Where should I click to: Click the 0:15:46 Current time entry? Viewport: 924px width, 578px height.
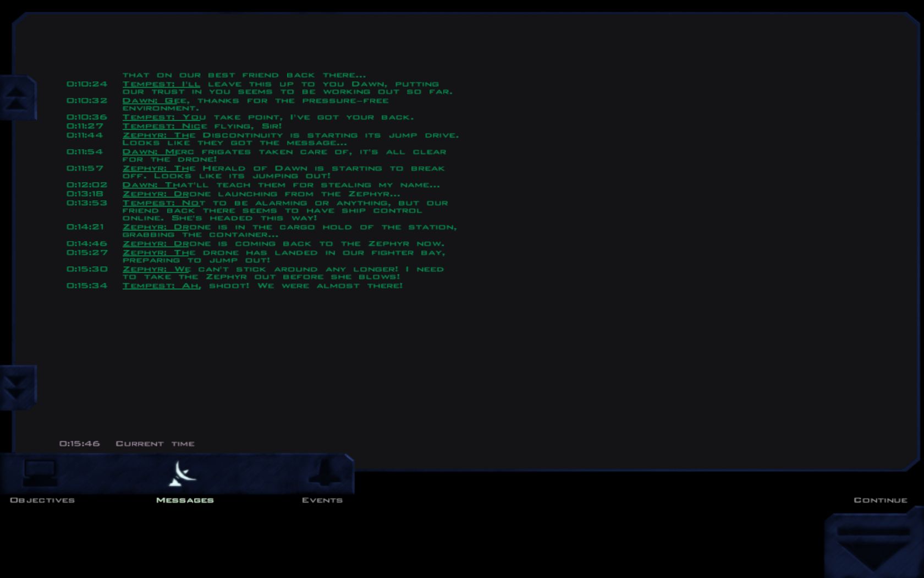click(127, 444)
